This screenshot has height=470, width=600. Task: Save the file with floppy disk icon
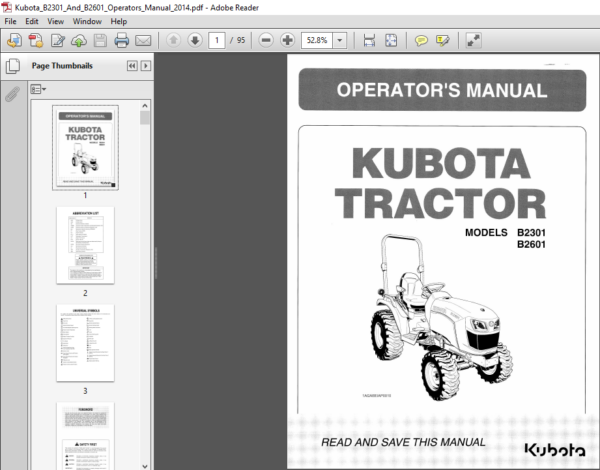[x=100, y=40]
